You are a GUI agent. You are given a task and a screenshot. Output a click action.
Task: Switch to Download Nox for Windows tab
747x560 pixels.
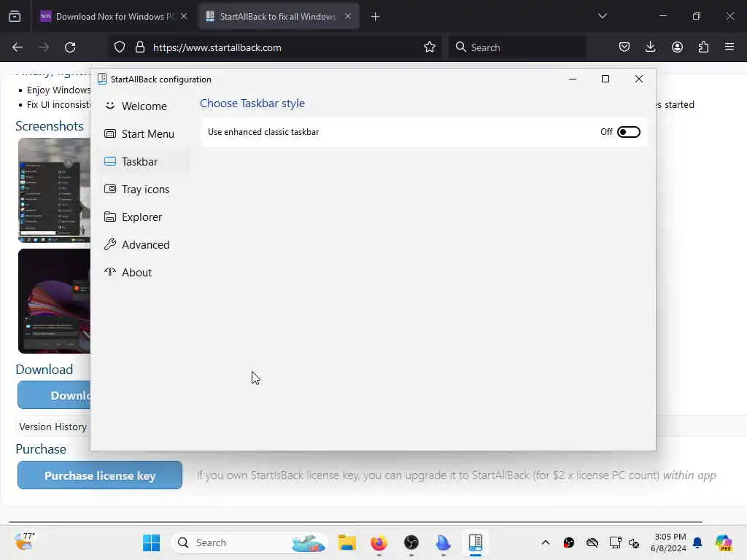113,17
